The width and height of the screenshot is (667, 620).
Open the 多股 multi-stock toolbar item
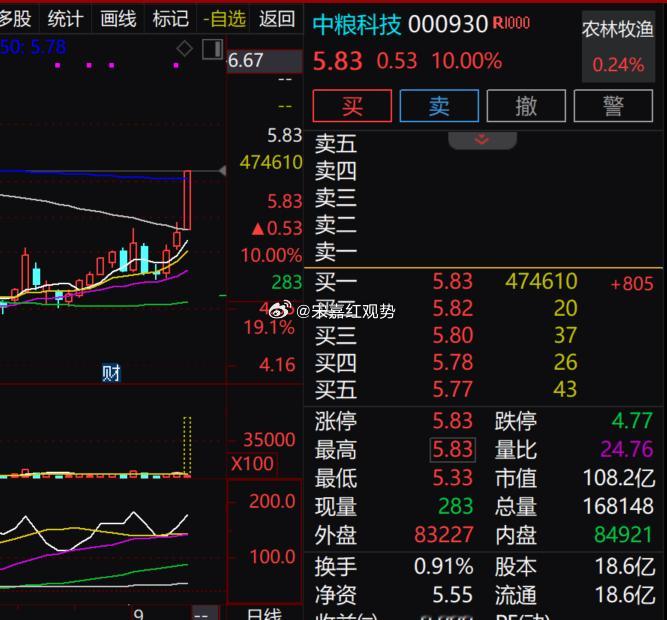click(x=16, y=19)
